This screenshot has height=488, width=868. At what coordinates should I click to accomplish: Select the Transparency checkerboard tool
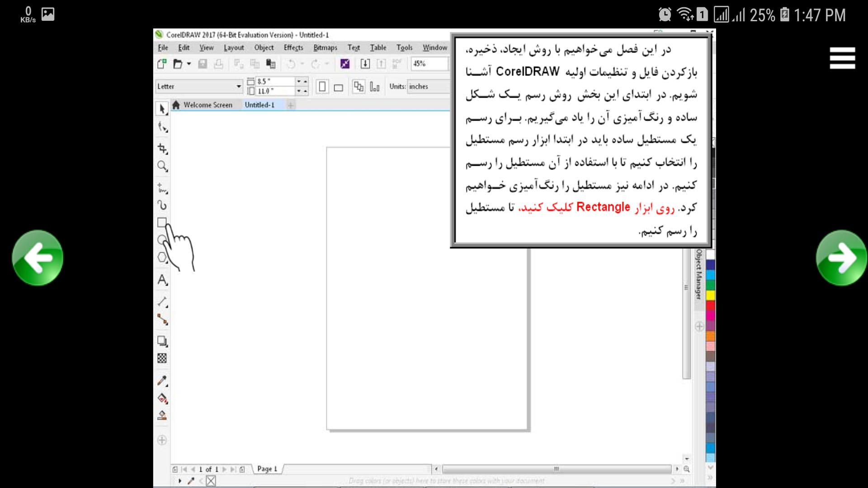tap(162, 358)
